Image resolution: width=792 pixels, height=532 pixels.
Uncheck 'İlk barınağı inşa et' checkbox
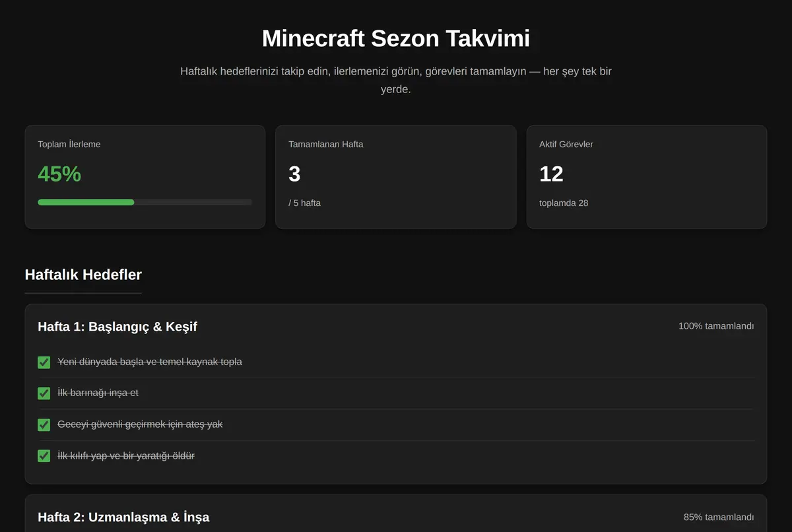click(x=44, y=393)
